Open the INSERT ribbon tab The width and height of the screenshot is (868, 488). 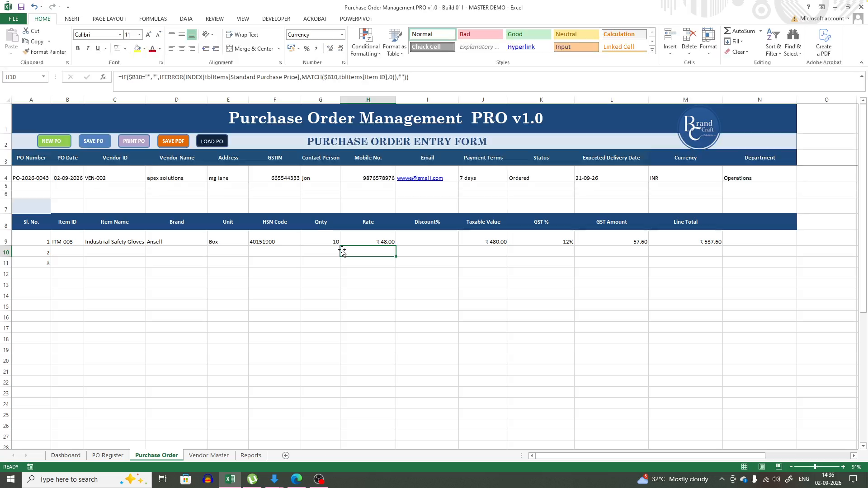[71, 19]
